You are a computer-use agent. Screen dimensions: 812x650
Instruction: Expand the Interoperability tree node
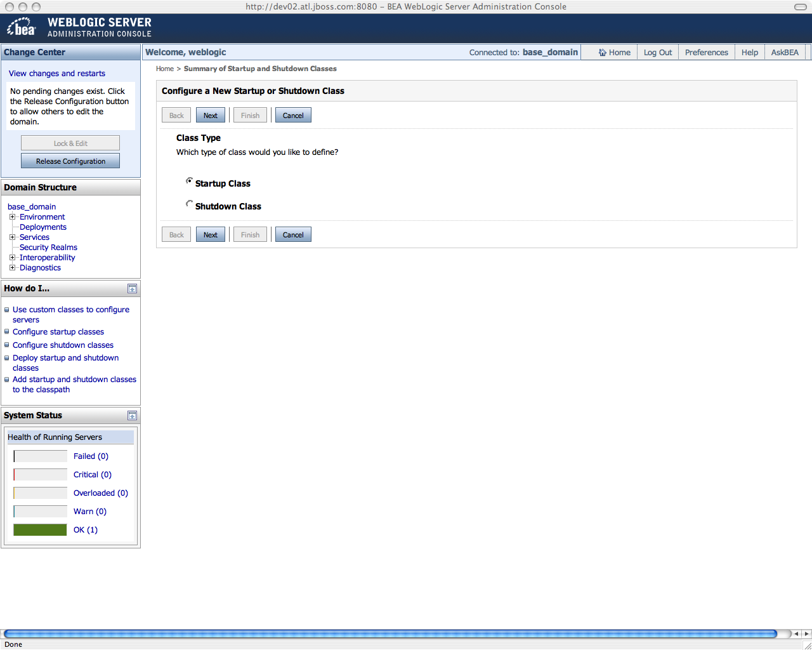tap(12, 258)
